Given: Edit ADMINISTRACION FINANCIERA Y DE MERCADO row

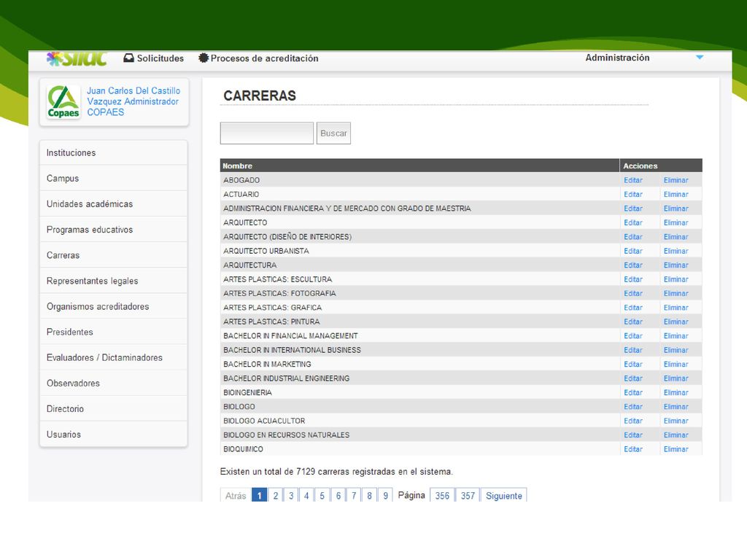Looking at the screenshot, I should click(633, 209).
